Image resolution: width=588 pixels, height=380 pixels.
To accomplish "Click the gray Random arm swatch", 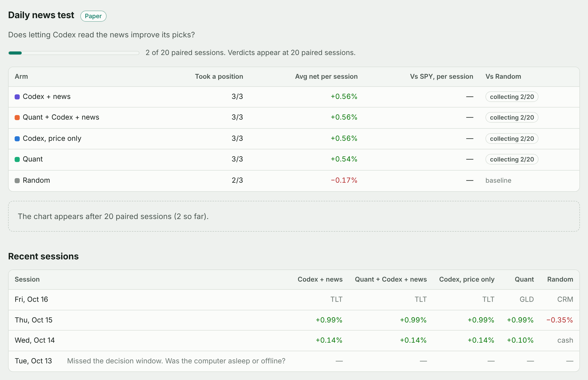I will point(17,180).
